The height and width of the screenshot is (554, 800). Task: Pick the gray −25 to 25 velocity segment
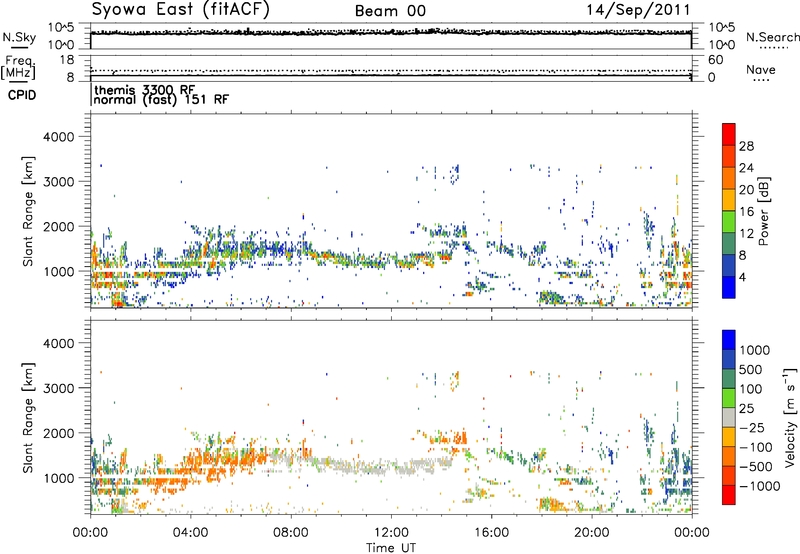pos(729,418)
